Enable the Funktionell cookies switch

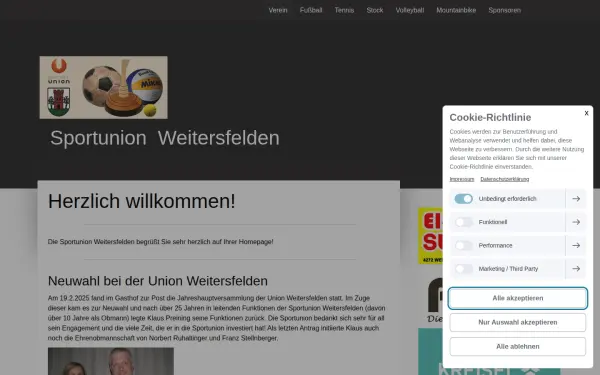tap(463, 222)
